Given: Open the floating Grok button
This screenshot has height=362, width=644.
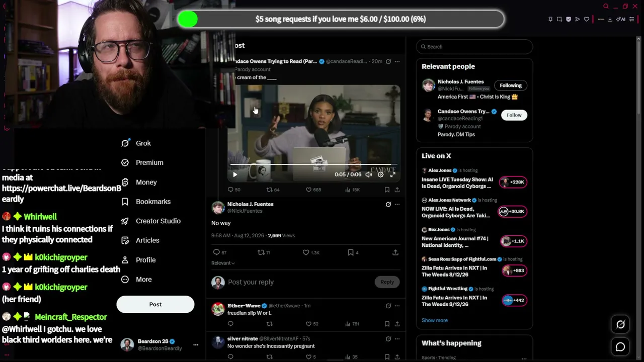Looking at the screenshot, I should click(620, 325).
